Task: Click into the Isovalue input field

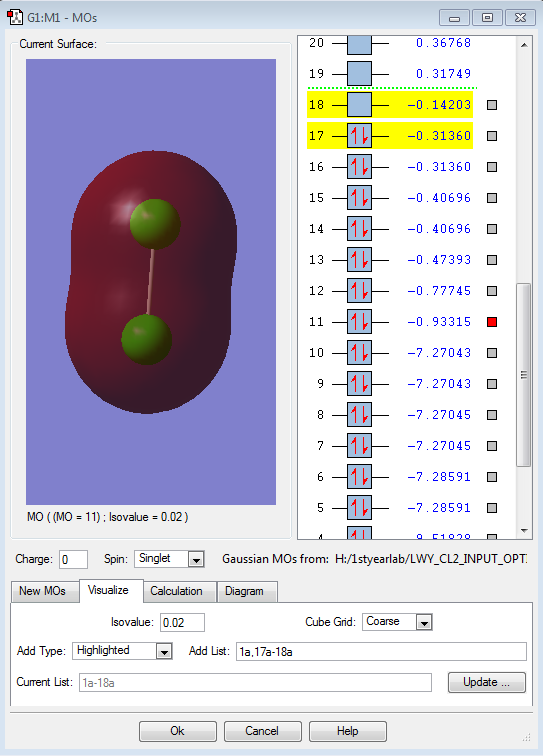Action: [x=182, y=622]
